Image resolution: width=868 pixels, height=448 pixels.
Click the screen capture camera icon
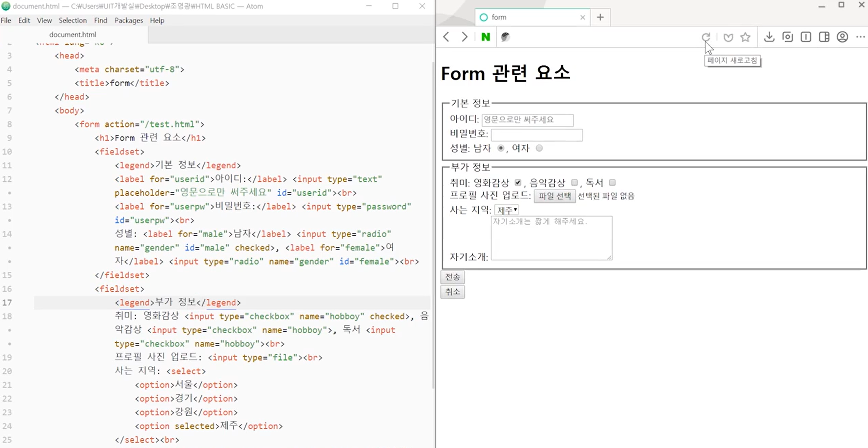(x=787, y=37)
